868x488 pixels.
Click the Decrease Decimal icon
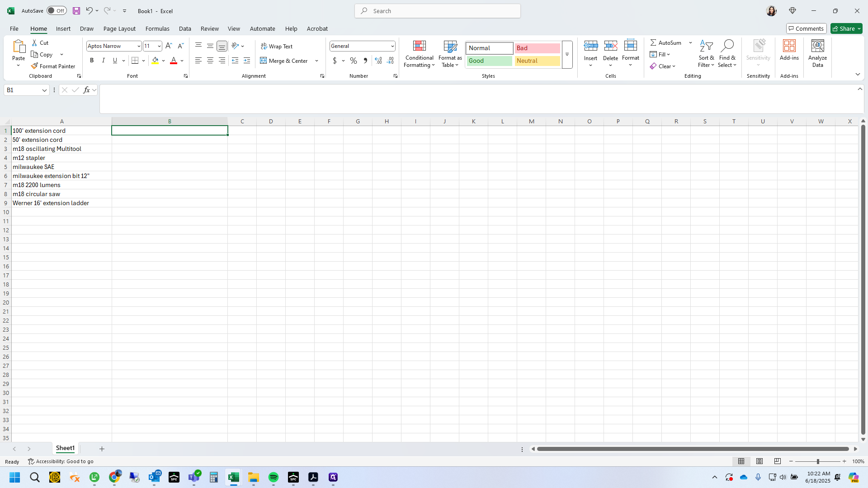[390, 61]
